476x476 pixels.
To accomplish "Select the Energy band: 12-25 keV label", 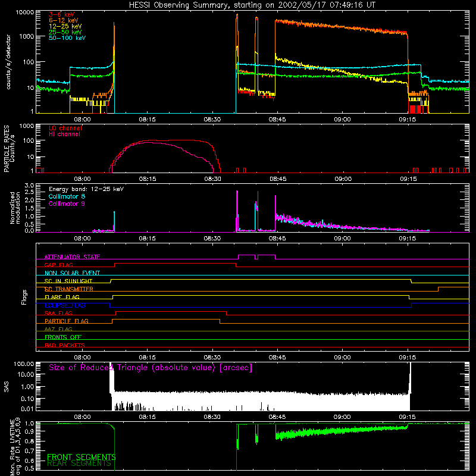I will coord(86,189).
